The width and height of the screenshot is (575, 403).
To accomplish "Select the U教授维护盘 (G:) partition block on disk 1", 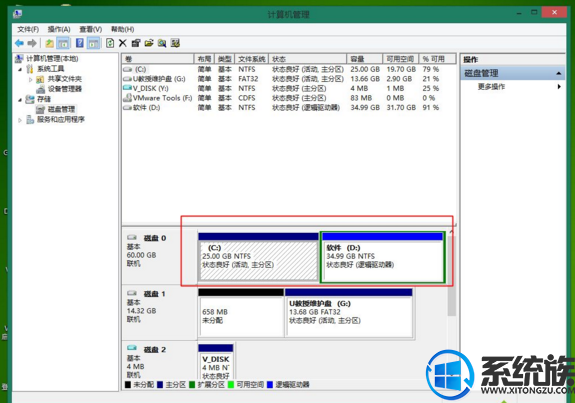I will pos(349,313).
